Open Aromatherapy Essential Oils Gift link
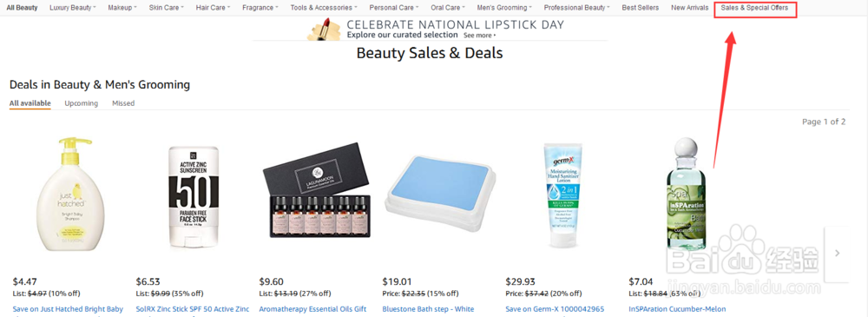The height and width of the screenshot is (317, 868). point(312,308)
